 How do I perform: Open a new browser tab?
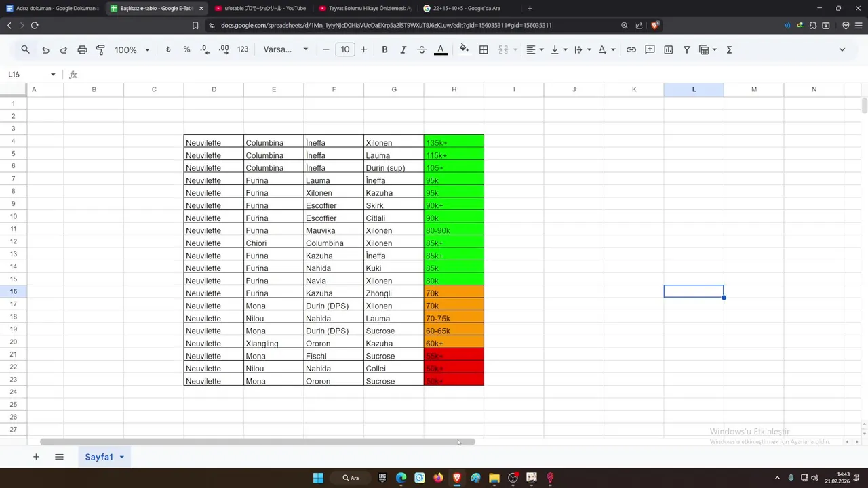click(x=530, y=8)
